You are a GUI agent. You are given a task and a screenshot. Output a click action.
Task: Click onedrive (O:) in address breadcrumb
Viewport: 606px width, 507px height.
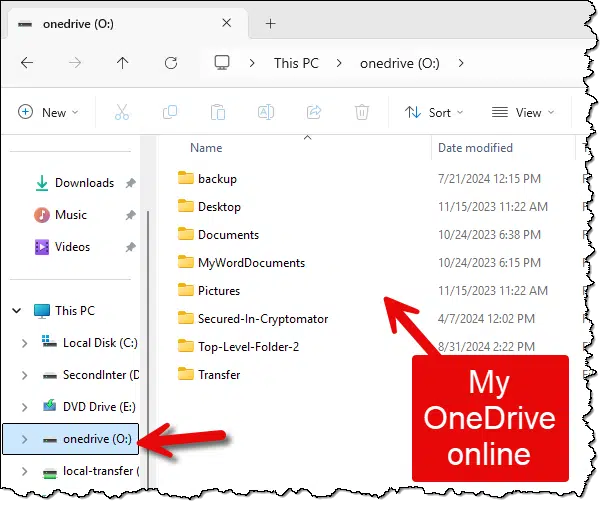tap(400, 63)
